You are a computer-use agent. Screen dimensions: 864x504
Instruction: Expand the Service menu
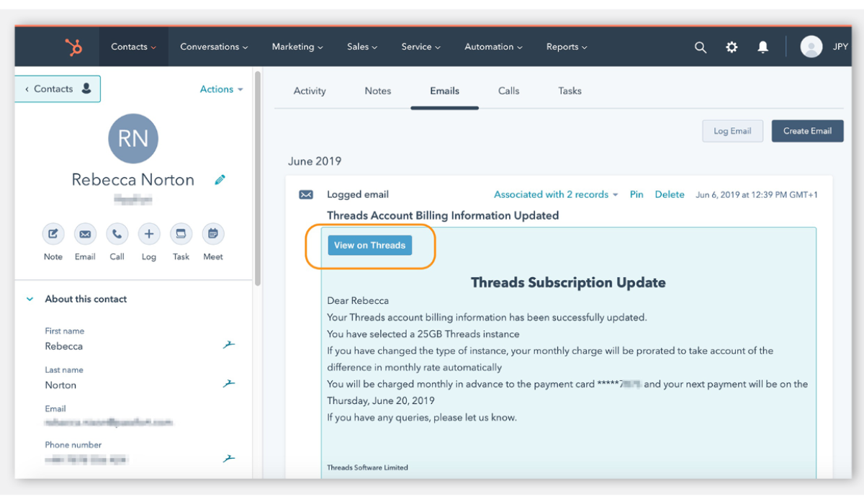tap(421, 47)
